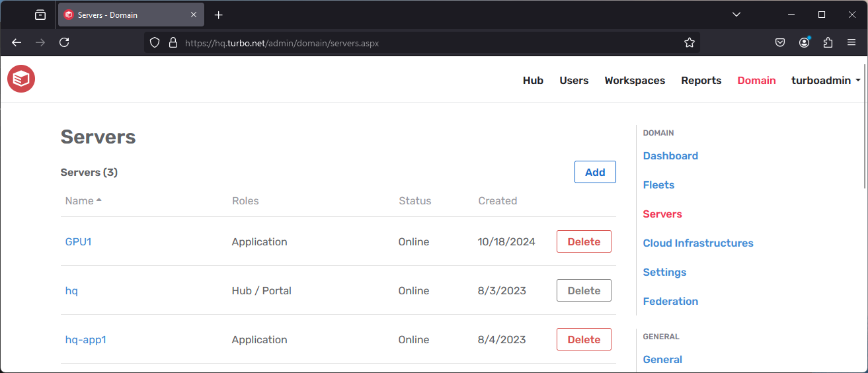The image size is (868, 373).
Task: Open Federation in the sidebar
Action: pos(670,302)
